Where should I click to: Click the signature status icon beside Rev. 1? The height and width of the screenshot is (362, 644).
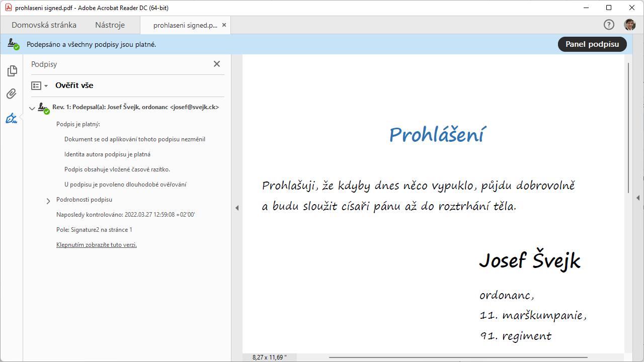44,108
